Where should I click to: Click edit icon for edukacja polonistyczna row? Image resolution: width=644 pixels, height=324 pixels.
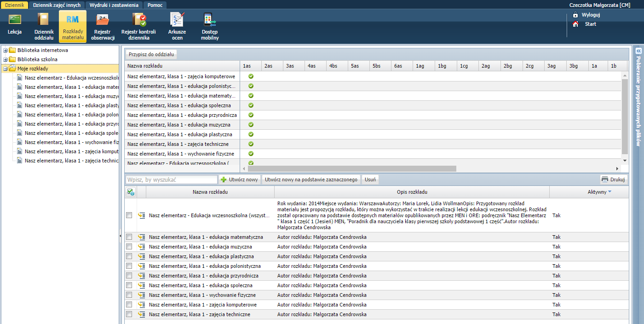[x=142, y=266]
